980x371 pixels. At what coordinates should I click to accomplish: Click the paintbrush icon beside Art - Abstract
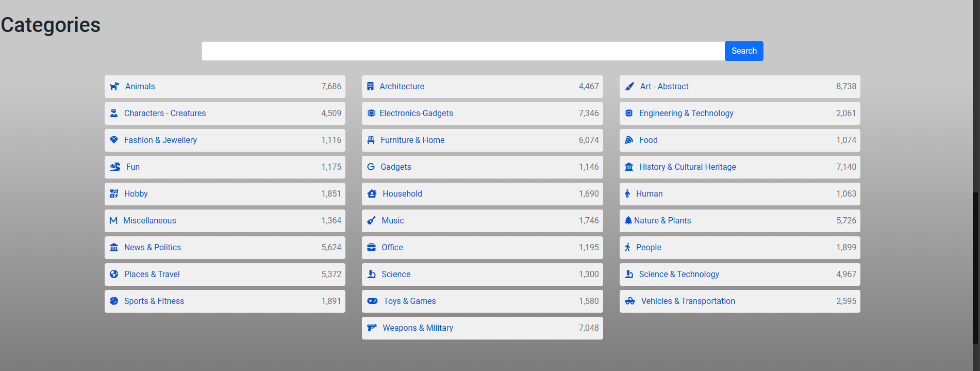click(629, 87)
